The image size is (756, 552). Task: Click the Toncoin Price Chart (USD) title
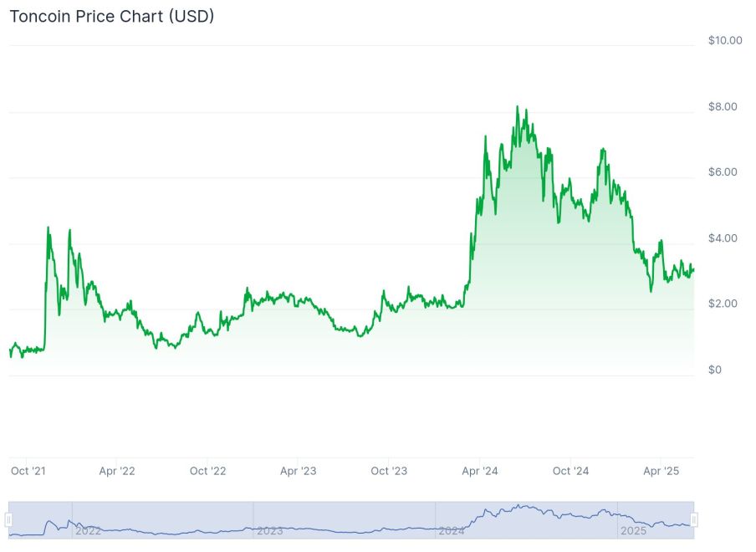[112, 16]
